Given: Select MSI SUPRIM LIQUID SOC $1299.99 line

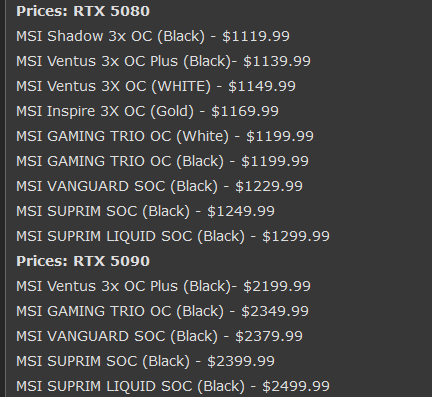Looking at the screenshot, I should coord(173,236).
